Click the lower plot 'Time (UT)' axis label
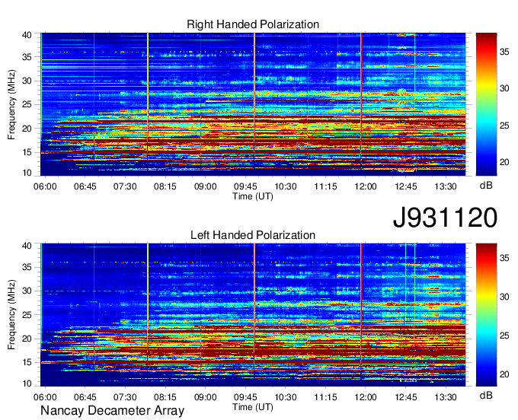Image resolution: width=518 pixels, height=420 pixels. [253, 407]
